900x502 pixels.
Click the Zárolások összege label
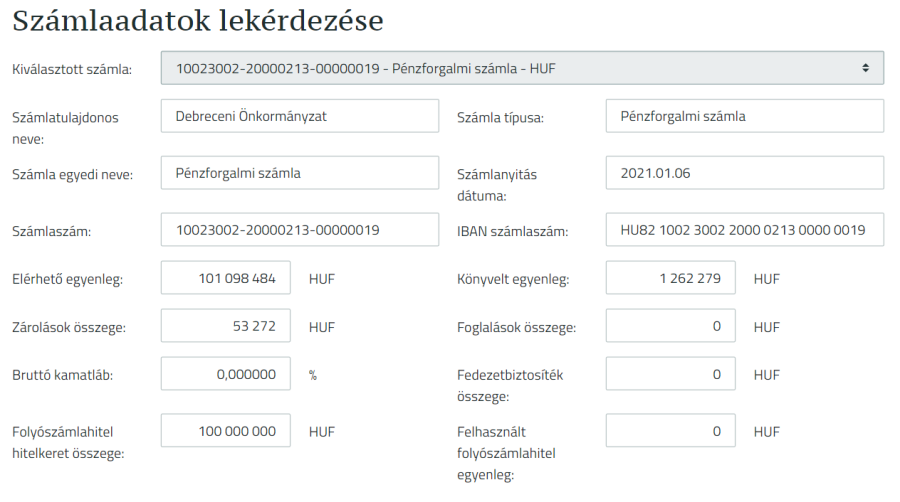coord(69,328)
